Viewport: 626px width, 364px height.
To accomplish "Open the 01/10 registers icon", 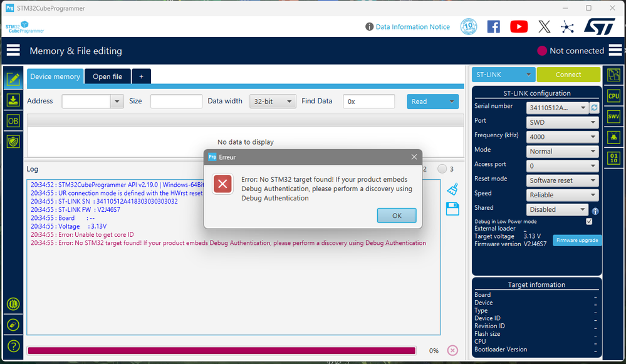I will tap(613, 158).
